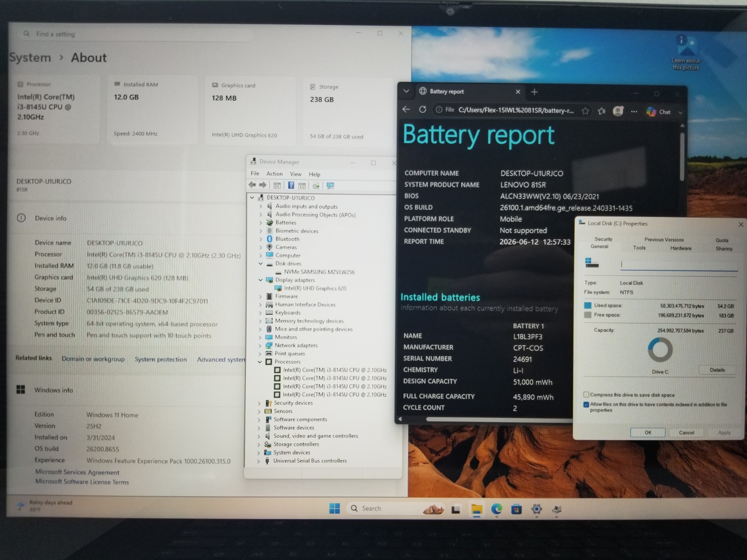Switch to Security tab in disk Properties
The height and width of the screenshot is (560, 747).
click(603, 239)
